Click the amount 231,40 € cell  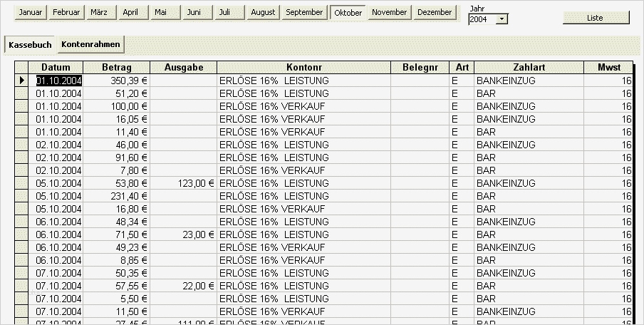tap(117, 196)
